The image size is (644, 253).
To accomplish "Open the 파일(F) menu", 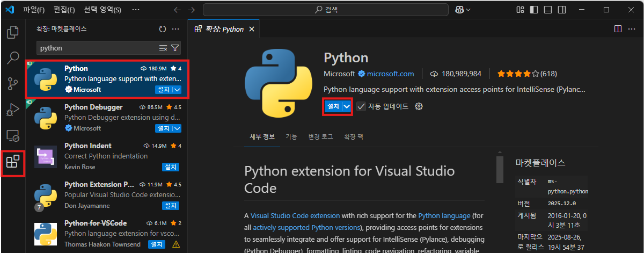I will click(34, 10).
